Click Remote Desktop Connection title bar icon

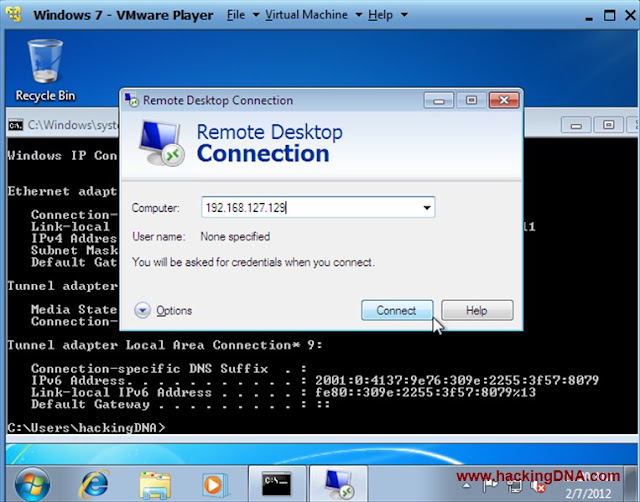click(x=131, y=100)
